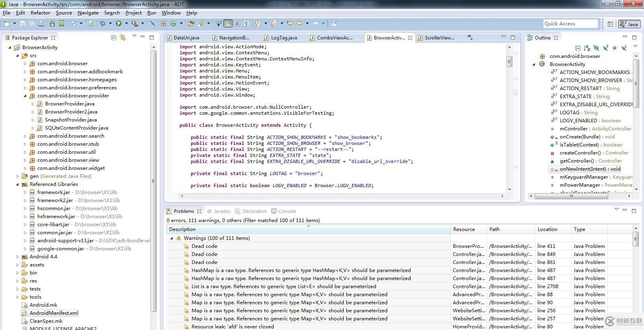The image size is (644, 330).
Task: Open the Navigate menu
Action: [88, 12]
